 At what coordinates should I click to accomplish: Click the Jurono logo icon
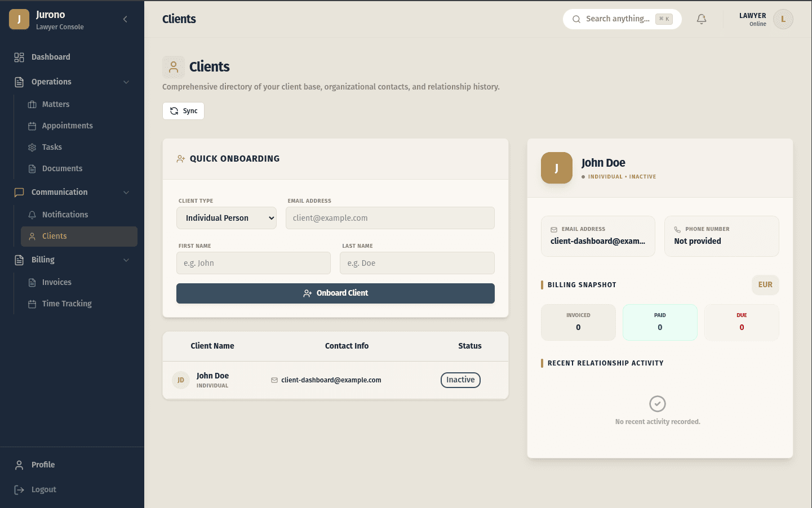tap(19, 19)
